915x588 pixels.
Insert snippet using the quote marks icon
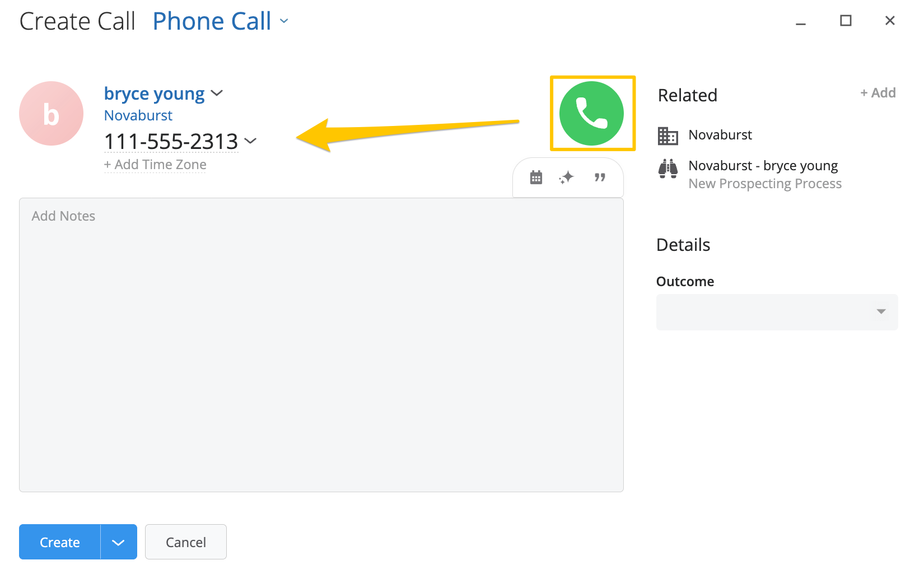[x=600, y=178]
